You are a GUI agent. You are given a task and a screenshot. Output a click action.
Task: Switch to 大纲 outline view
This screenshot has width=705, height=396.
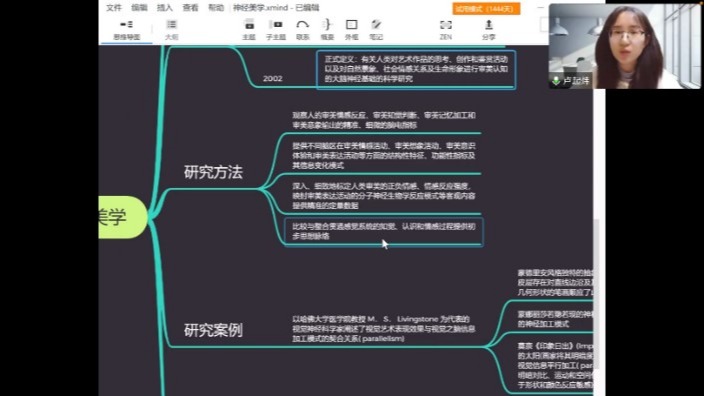coord(171,30)
